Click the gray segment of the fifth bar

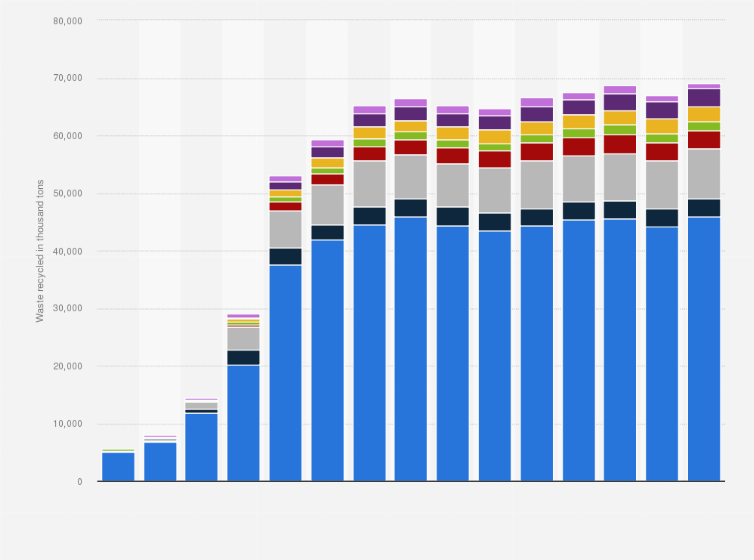click(x=286, y=229)
